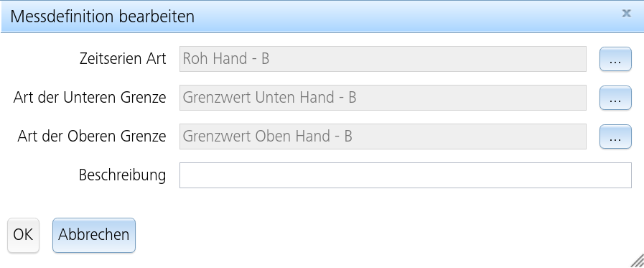
Task: Click the Zeitserien Art label
Action: pos(123,59)
